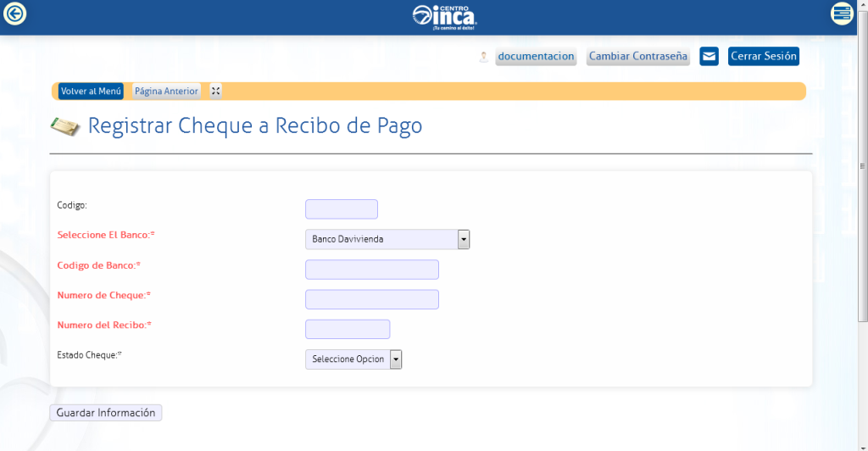
Task: Open Cambiar Contraseña
Action: pyautogui.click(x=638, y=57)
